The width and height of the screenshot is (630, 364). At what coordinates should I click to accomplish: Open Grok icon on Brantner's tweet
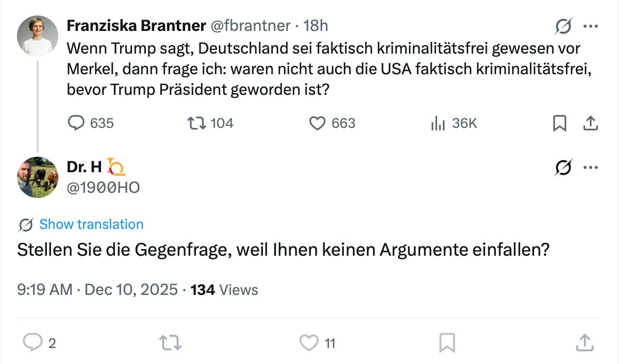(x=563, y=26)
